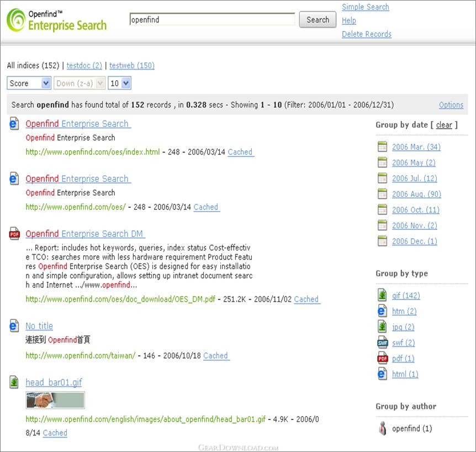Click calendar icon next to 2006 Jul.

point(382,178)
